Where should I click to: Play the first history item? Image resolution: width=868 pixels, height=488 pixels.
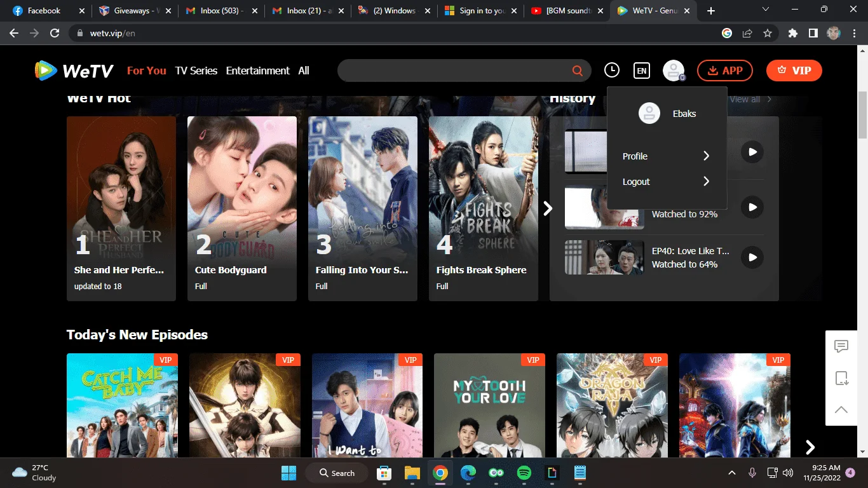(752, 152)
